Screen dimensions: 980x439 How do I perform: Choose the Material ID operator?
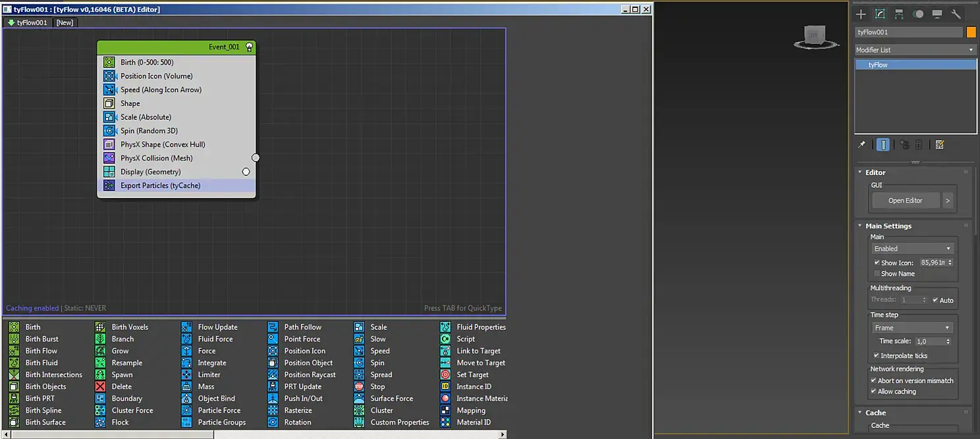(466, 422)
